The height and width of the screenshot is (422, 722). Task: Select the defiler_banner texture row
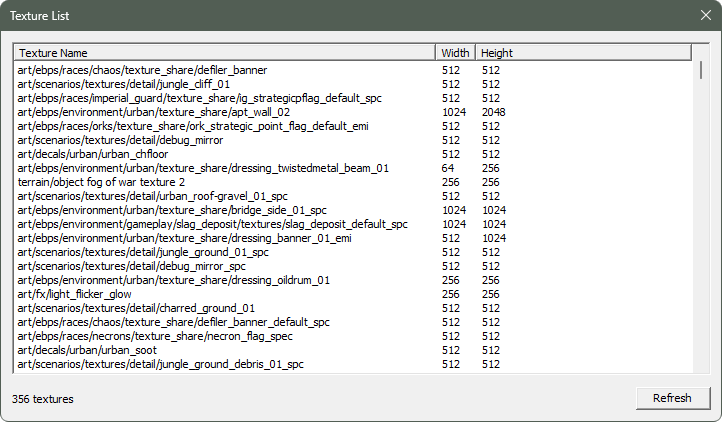pos(142,71)
